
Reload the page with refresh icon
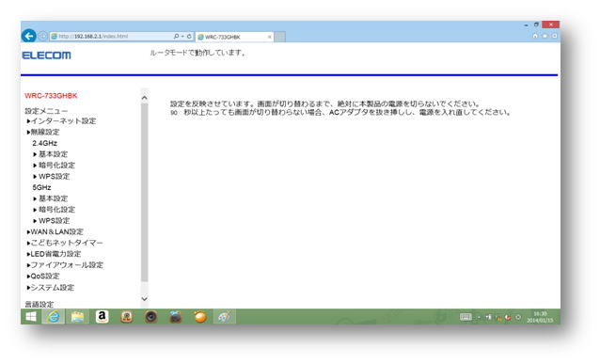(x=189, y=37)
